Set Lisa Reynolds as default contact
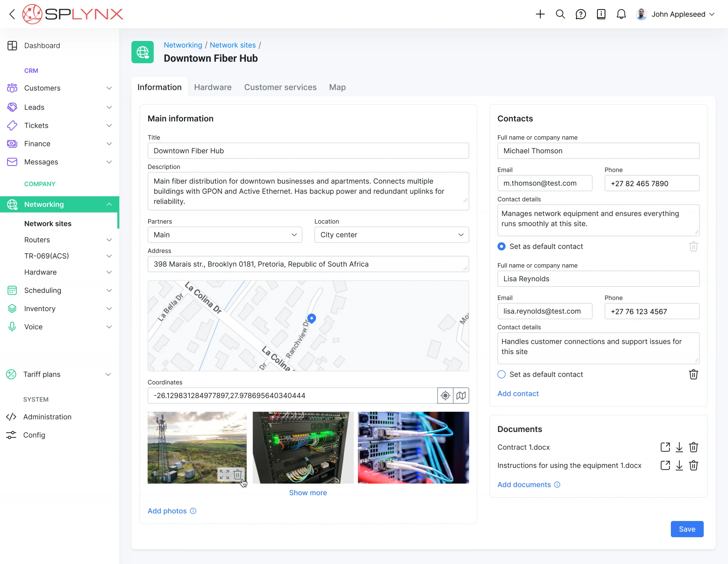This screenshot has width=728, height=564. click(x=501, y=374)
